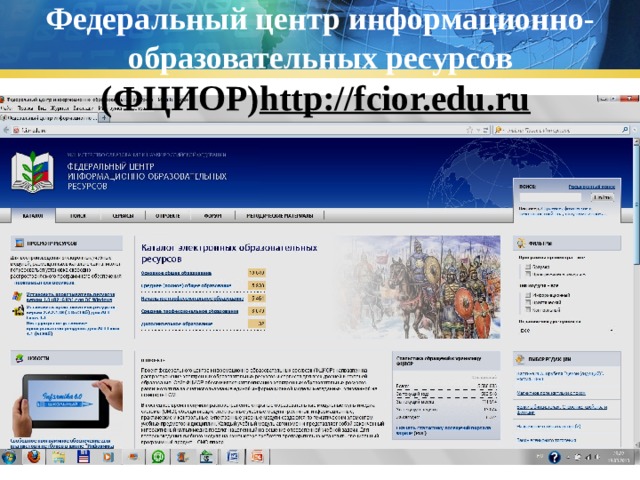Open the Поиск tab on the site
Viewport: 640px width, 480px height.
click(x=78, y=216)
